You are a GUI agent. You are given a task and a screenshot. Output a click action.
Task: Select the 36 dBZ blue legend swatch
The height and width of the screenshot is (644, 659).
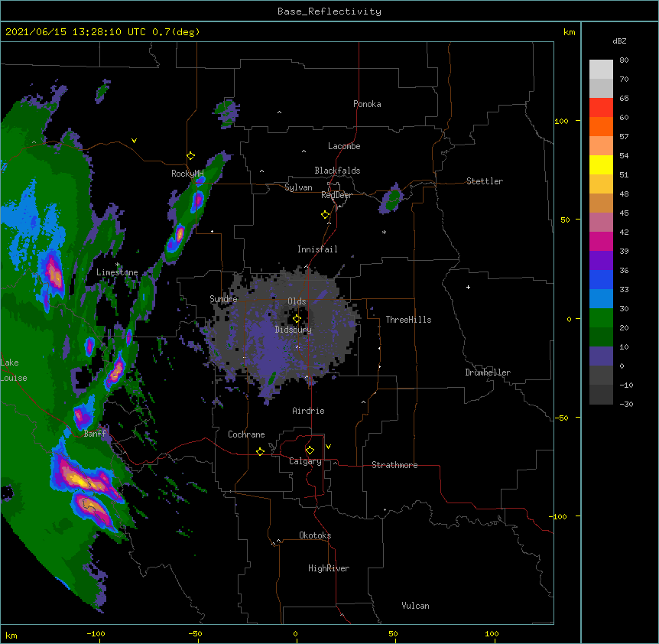click(601, 279)
